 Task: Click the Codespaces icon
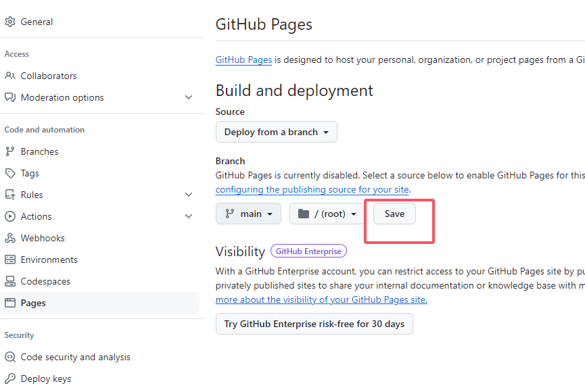(10, 281)
